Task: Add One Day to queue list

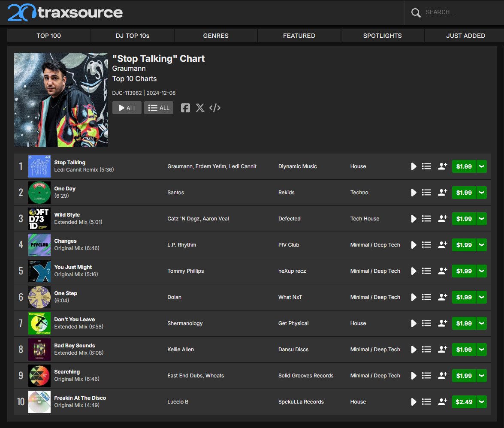Action: pyautogui.click(x=426, y=193)
